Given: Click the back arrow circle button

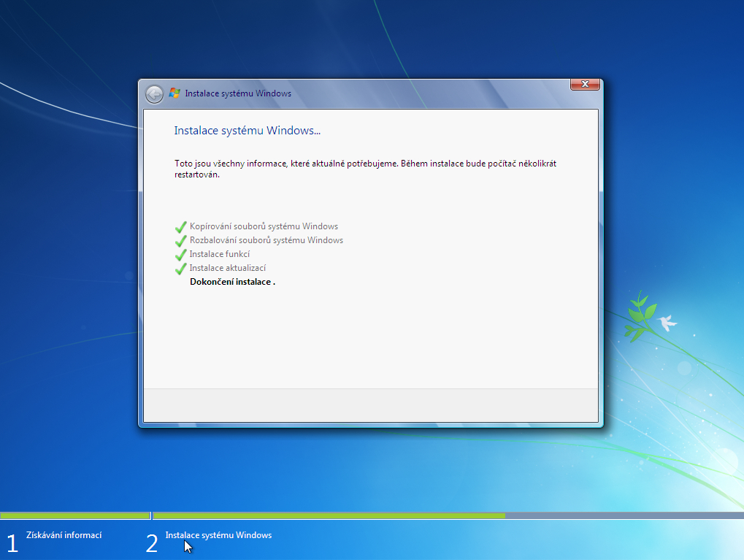Looking at the screenshot, I should [154, 93].
